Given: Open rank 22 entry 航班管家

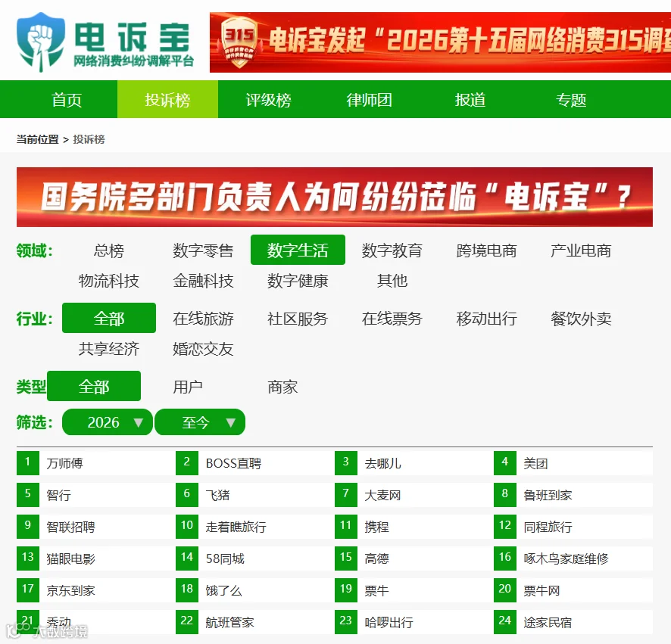Looking at the screenshot, I should point(229,622).
